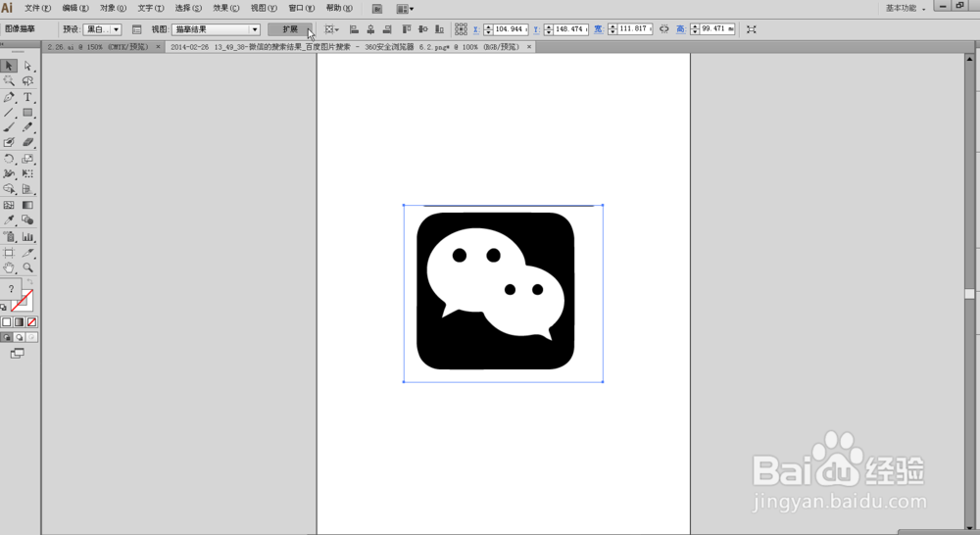Open the arrange documents dropdown

[405, 9]
